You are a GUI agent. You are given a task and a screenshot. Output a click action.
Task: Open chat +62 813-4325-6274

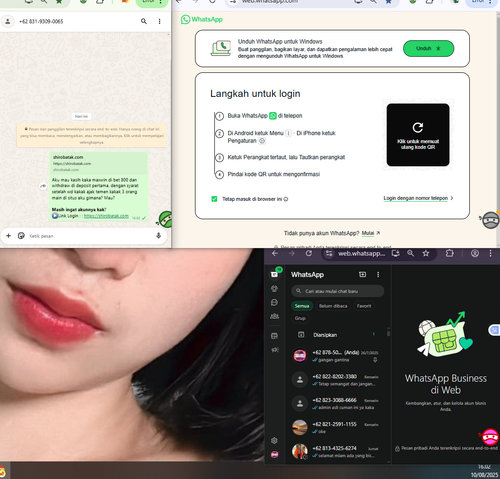(337, 451)
